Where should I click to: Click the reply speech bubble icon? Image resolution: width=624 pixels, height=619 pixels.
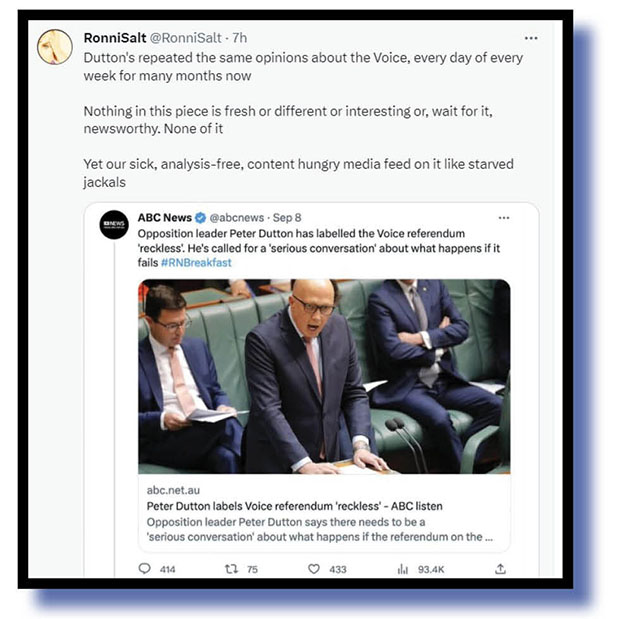tap(144, 568)
